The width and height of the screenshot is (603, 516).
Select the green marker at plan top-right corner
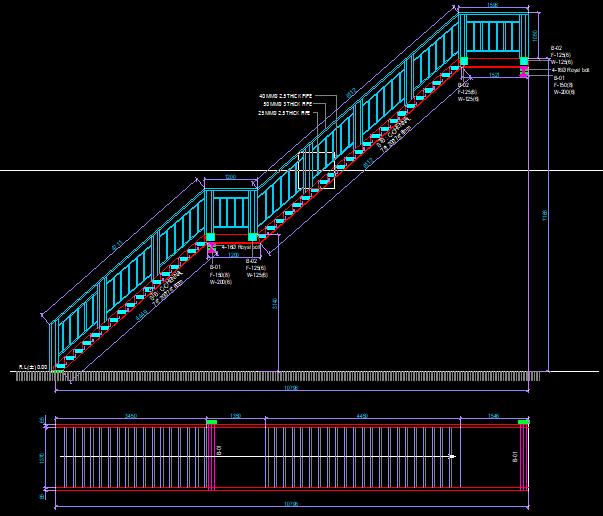(x=523, y=423)
